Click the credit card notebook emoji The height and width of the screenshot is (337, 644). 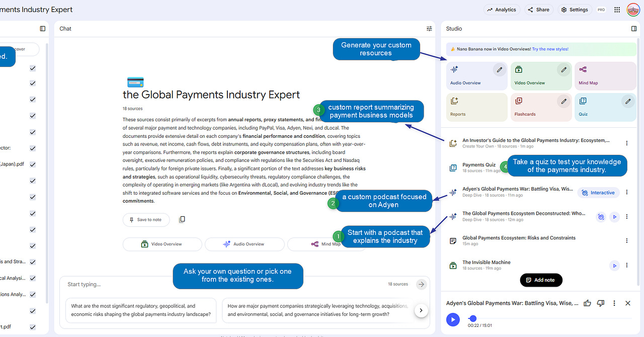tap(135, 82)
